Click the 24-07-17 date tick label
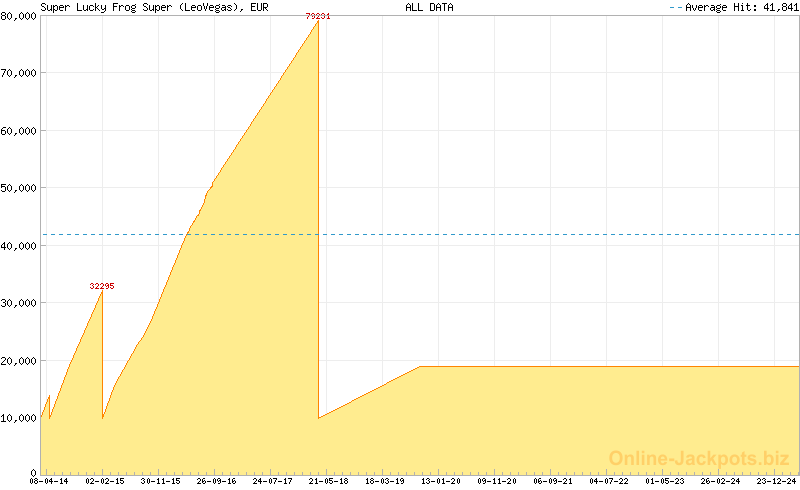The height and width of the screenshot is (490, 800). (273, 481)
